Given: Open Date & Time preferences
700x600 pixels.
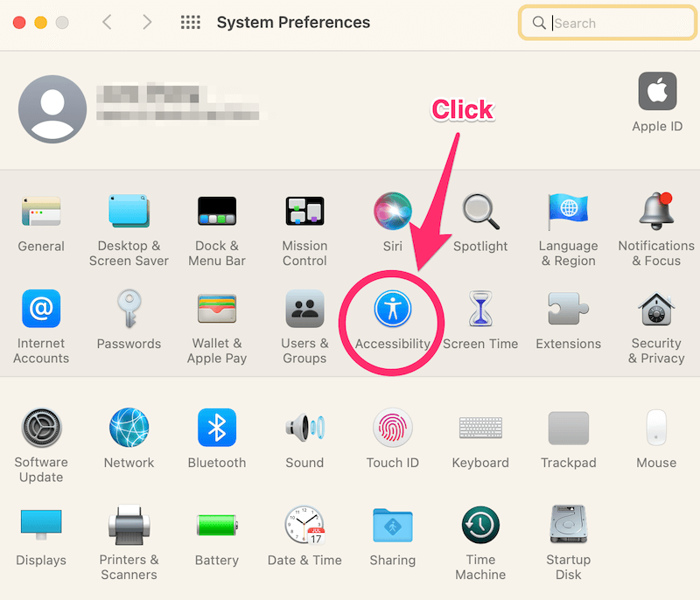Looking at the screenshot, I should click(304, 525).
